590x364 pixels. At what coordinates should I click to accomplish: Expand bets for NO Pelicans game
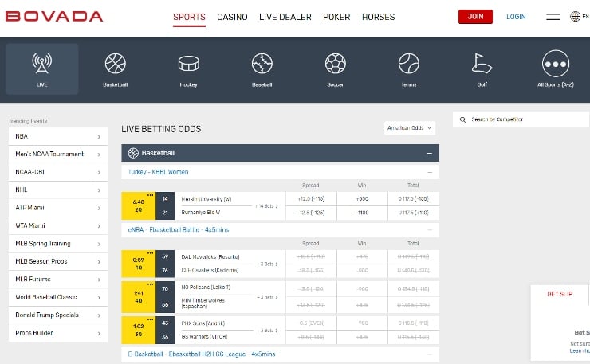(268, 297)
